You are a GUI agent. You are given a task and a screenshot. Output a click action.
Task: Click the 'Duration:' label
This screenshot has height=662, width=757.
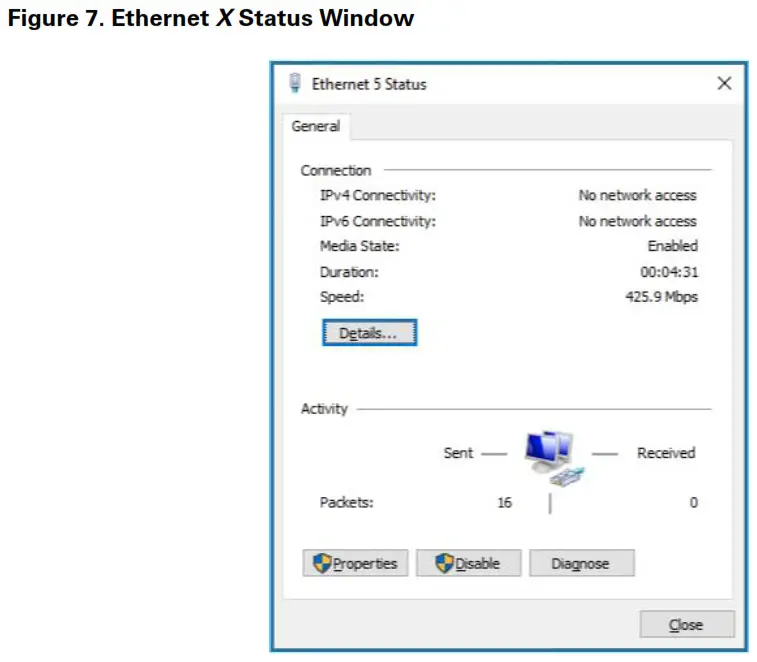pos(349,272)
